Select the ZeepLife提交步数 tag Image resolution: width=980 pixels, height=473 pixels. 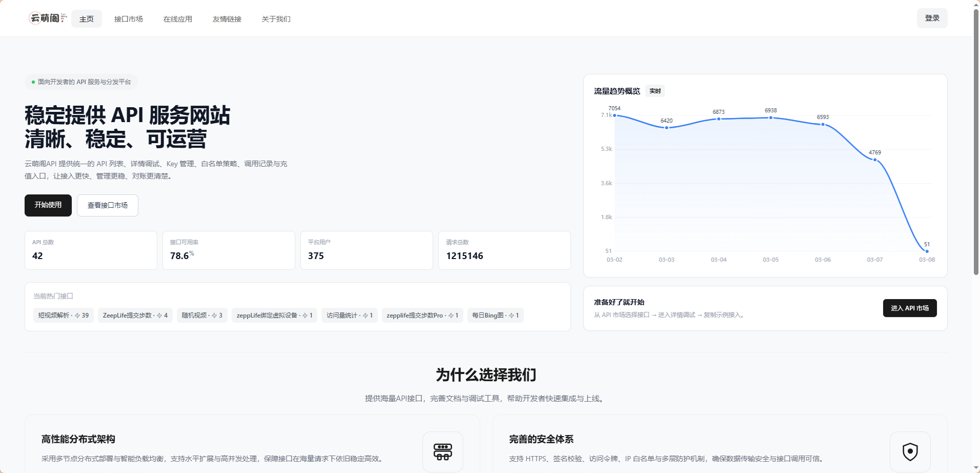tap(135, 316)
